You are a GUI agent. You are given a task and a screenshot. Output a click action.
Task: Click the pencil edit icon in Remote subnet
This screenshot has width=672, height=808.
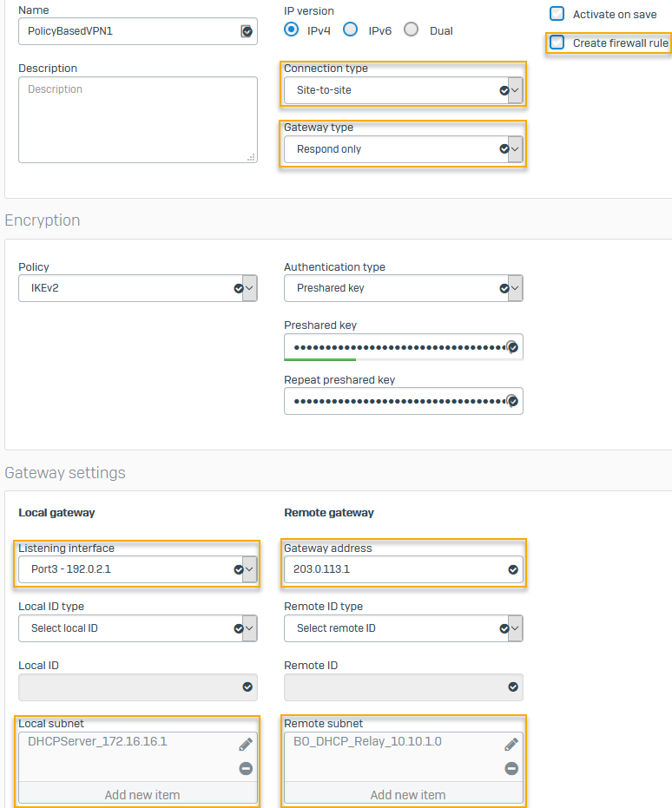pyautogui.click(x=511, y=745)
